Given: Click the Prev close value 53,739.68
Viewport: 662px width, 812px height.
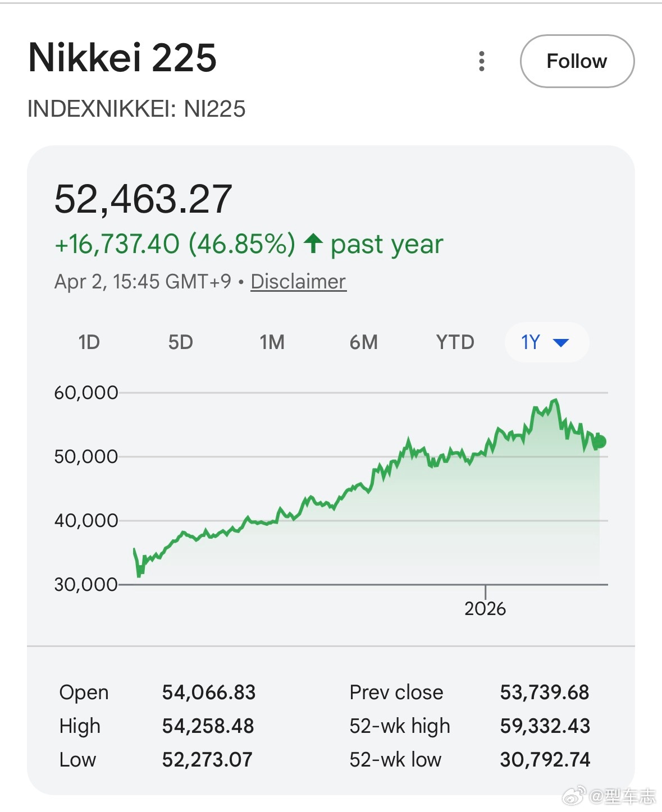Looking at the screenshot, I should point(544,692).
